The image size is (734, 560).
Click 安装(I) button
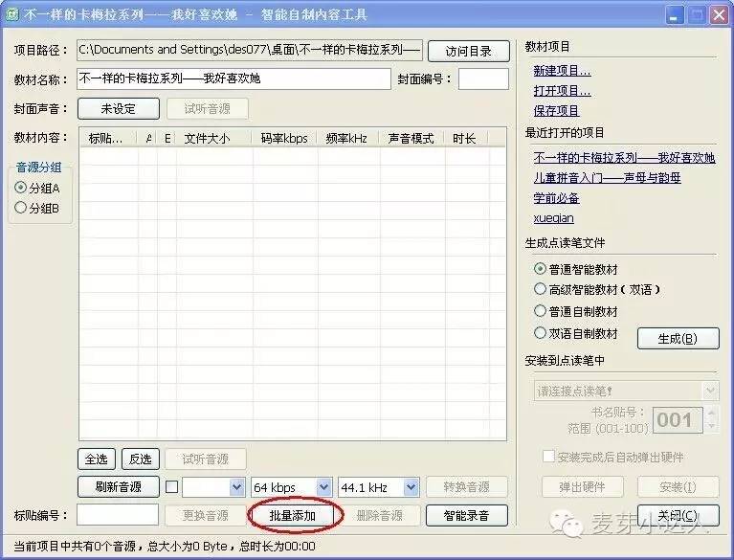click(678, 487)
